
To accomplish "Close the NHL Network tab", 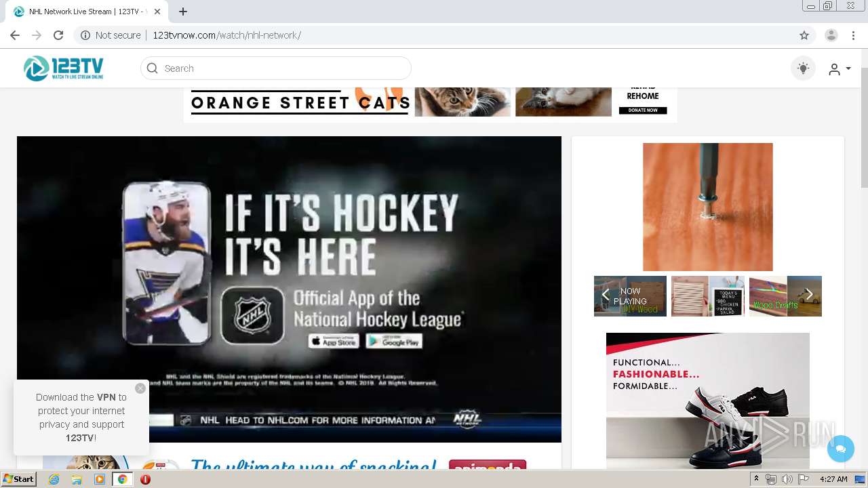I will pyautogui.click(x=157, y=12).
